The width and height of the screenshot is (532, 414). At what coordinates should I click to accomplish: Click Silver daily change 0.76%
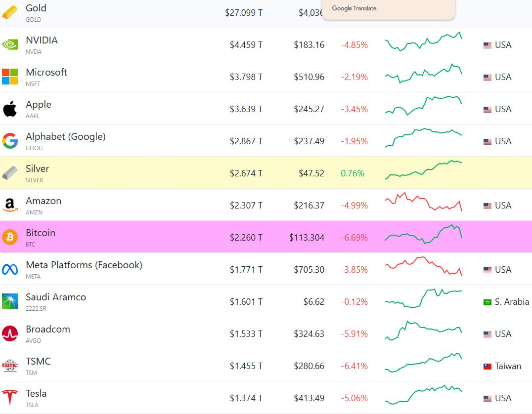point(353,173)
